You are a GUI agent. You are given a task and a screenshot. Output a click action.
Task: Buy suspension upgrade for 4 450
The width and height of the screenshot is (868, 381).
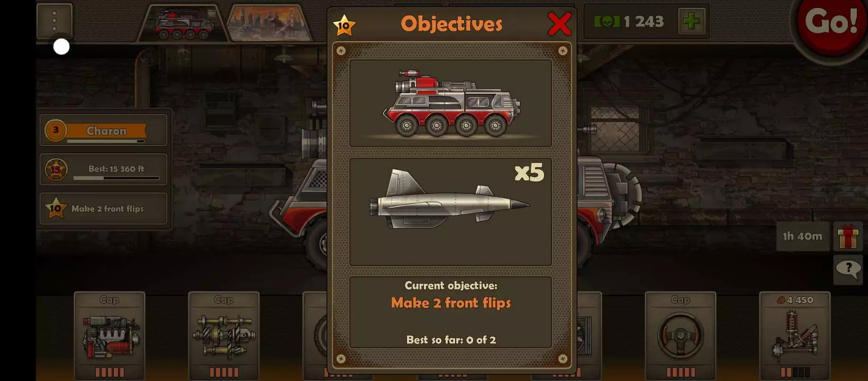pos(795,335)
